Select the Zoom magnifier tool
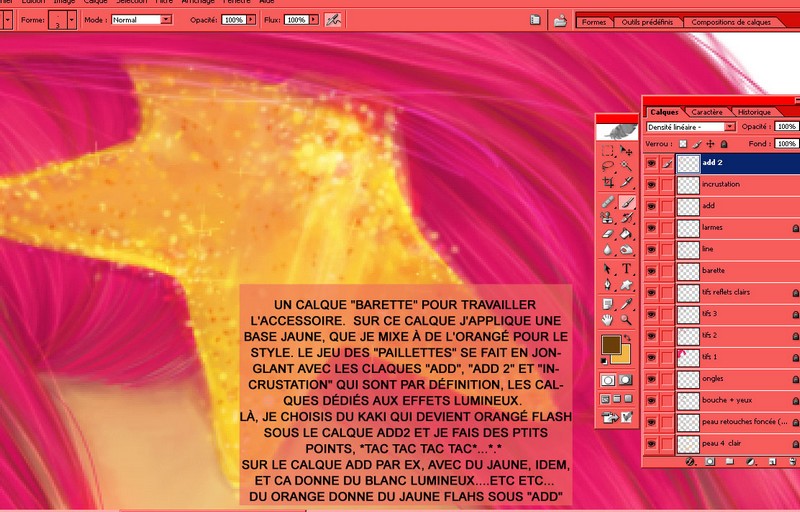800x512 pixels. pyautogui.click(x=627, y=320)
